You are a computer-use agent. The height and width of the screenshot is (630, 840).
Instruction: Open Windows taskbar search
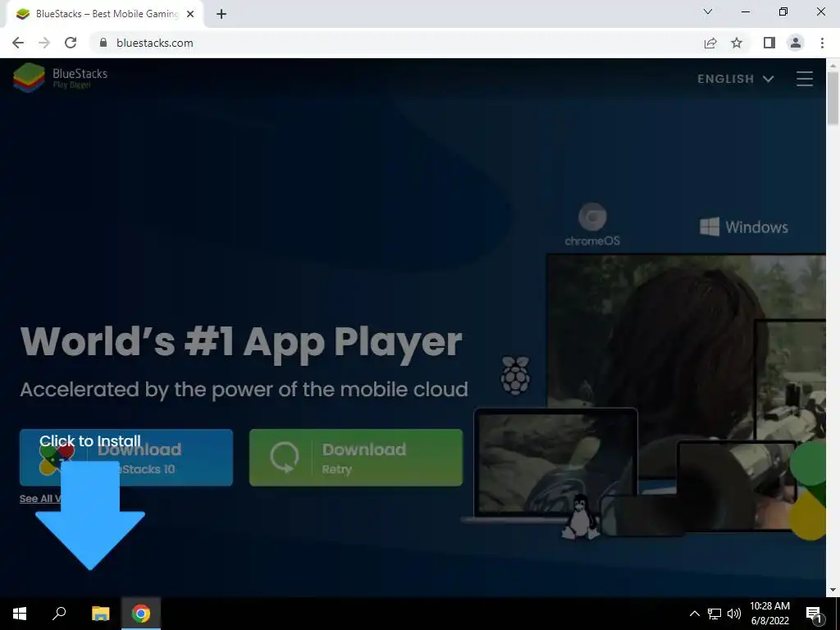(59, 614)
